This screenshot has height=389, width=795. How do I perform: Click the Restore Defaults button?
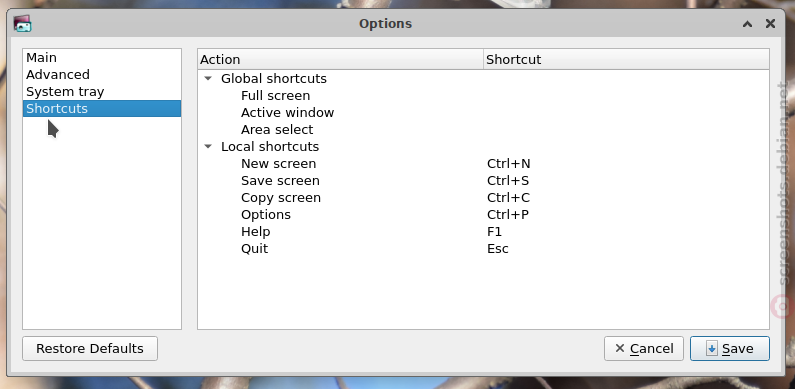pos(90,348)
